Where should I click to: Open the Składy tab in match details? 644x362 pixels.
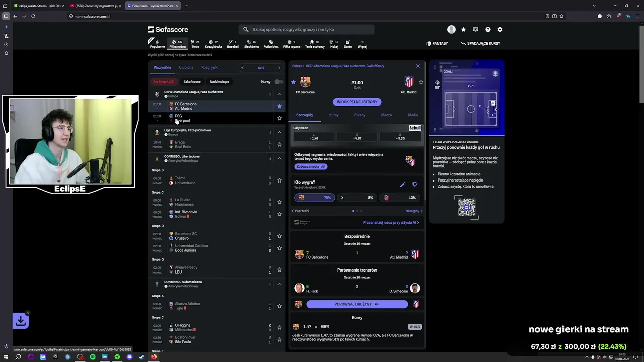[x=359, y=115]
